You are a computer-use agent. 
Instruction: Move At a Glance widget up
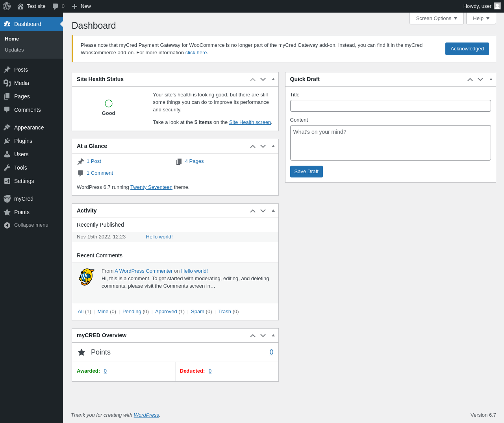point(253,146)
